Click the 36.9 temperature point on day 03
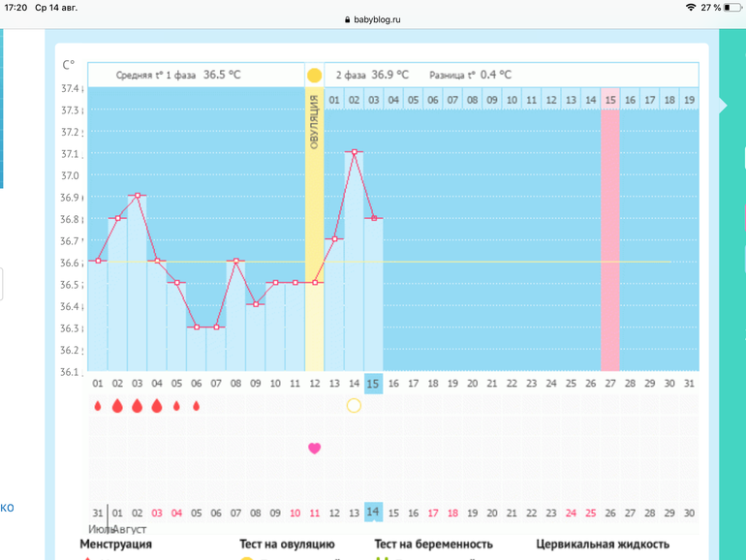This screenshot has width=746, height=560. (x=138, y=196)
